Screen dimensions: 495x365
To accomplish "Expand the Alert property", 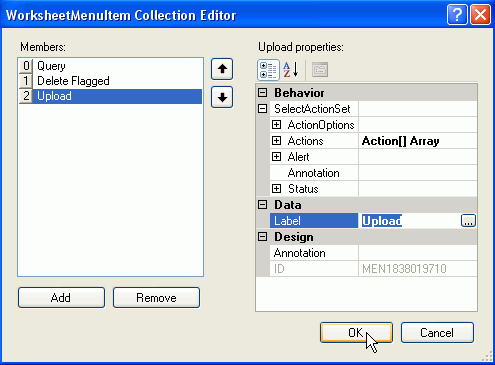I will [276, 157].
